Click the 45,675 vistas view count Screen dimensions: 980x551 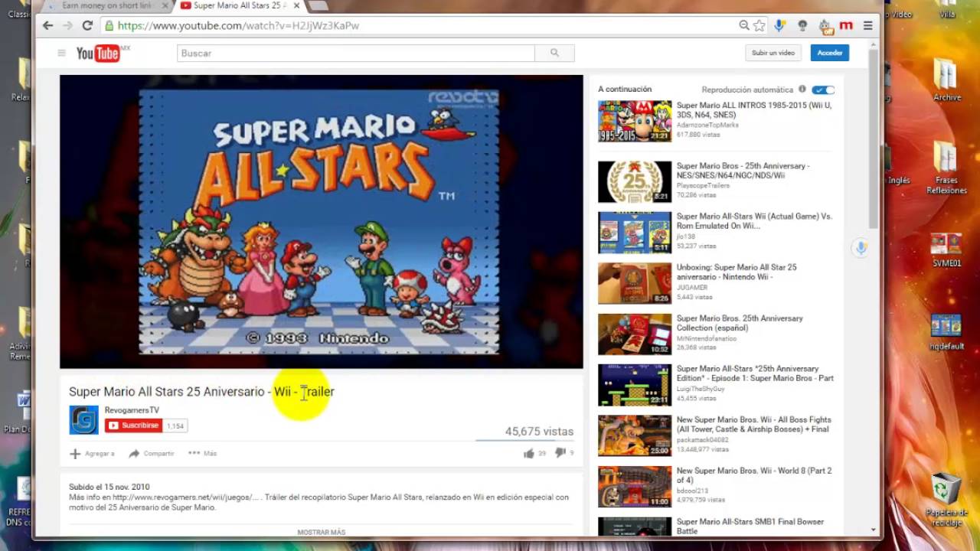(539, 432)
